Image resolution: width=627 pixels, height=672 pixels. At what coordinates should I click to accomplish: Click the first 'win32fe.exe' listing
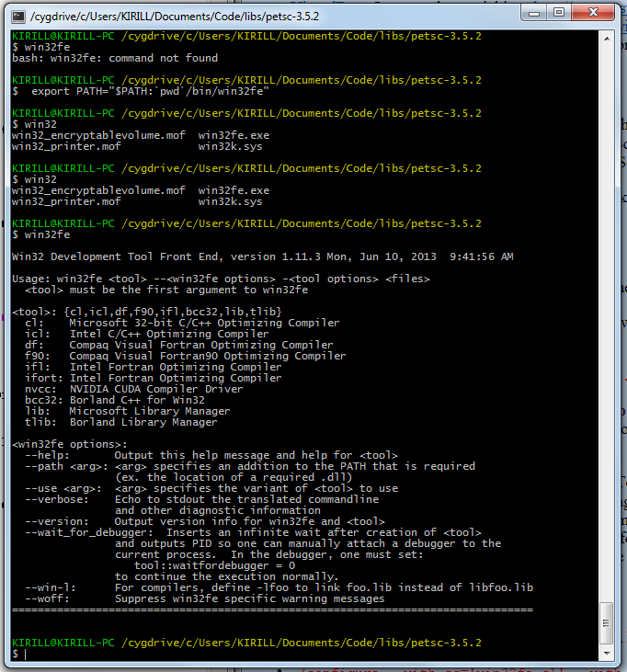(x=234, y=135)
